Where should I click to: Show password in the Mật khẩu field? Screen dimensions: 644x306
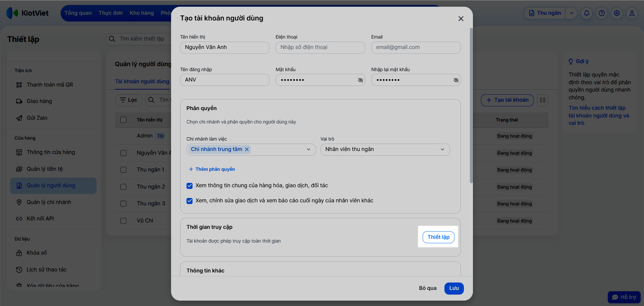point(360,80)
